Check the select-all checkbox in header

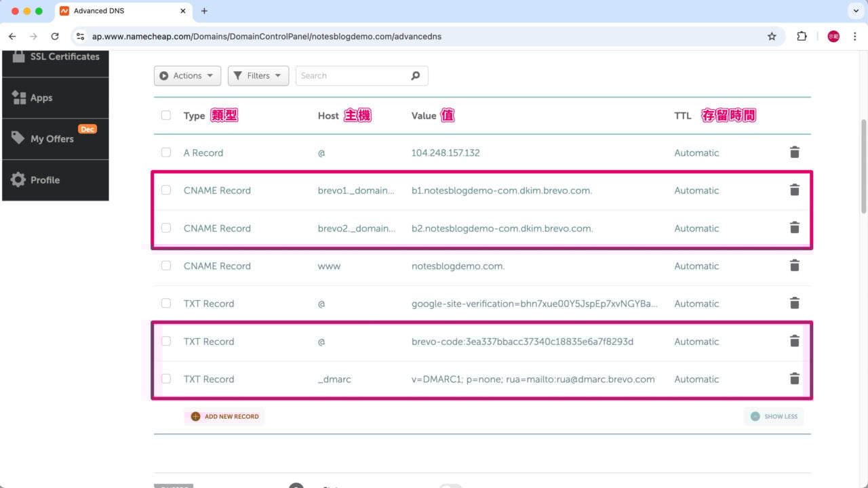click(166, 115)
